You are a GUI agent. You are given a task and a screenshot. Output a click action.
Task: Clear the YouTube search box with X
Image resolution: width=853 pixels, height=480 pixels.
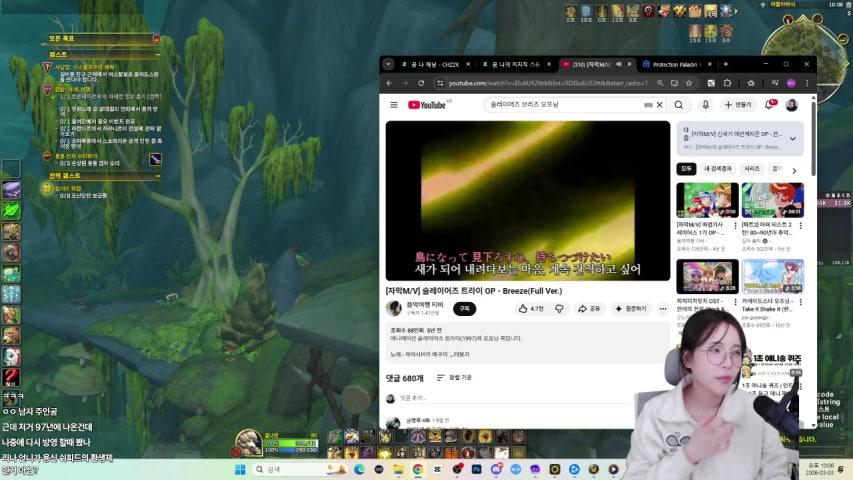tap(659, 104)
